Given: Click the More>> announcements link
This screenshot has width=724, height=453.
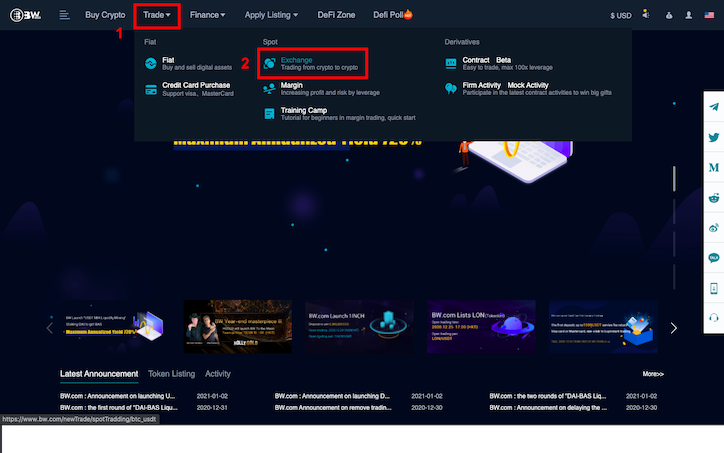Looking at the screenshot, I should click(653, 374).
